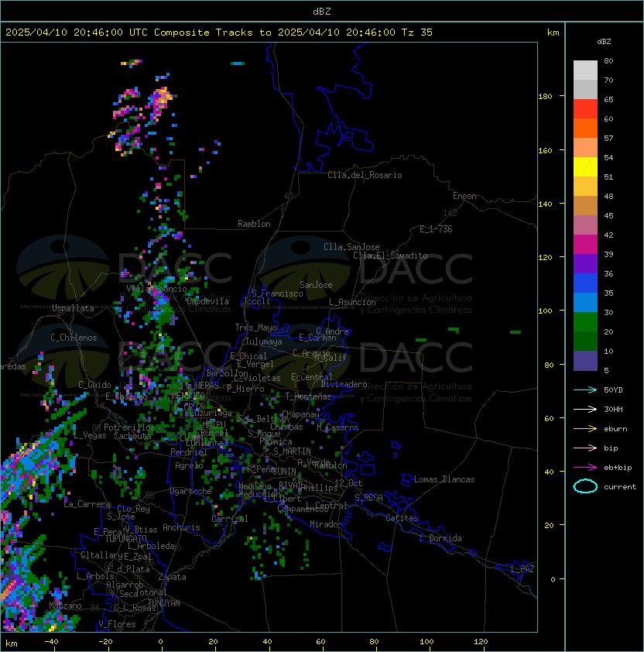Pick the slate 5–10 dBZ swatch
The height and width of the screenshot is (652, 644).
[x=585, y=361]
